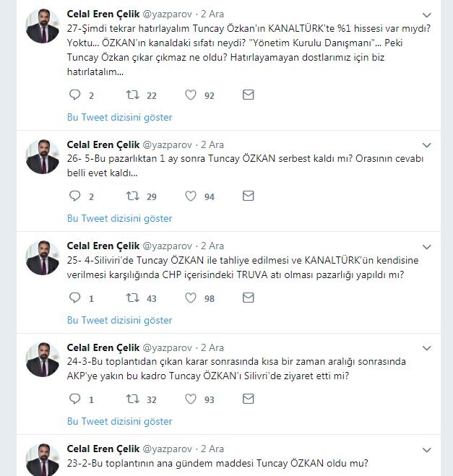Send tweet 26-5 via direct message
The image size is (453, 476).
coord(248,196)
